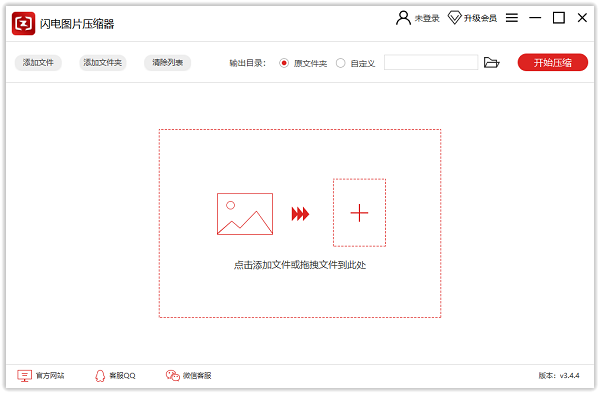This screenshot has width=600, height=394.
Task: Click the triple arrow icon in drop zone
Action: [300, 214]
